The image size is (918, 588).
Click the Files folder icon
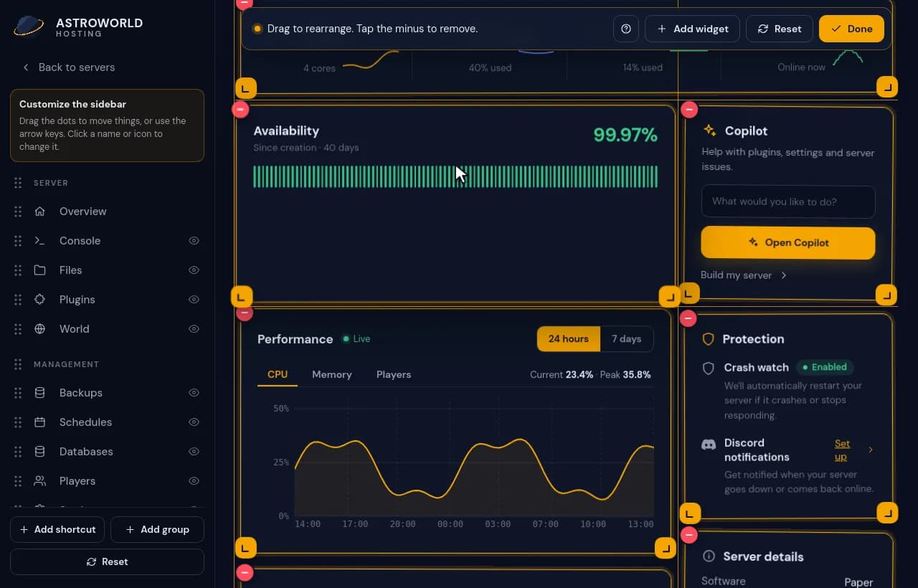tap(40, 270)
